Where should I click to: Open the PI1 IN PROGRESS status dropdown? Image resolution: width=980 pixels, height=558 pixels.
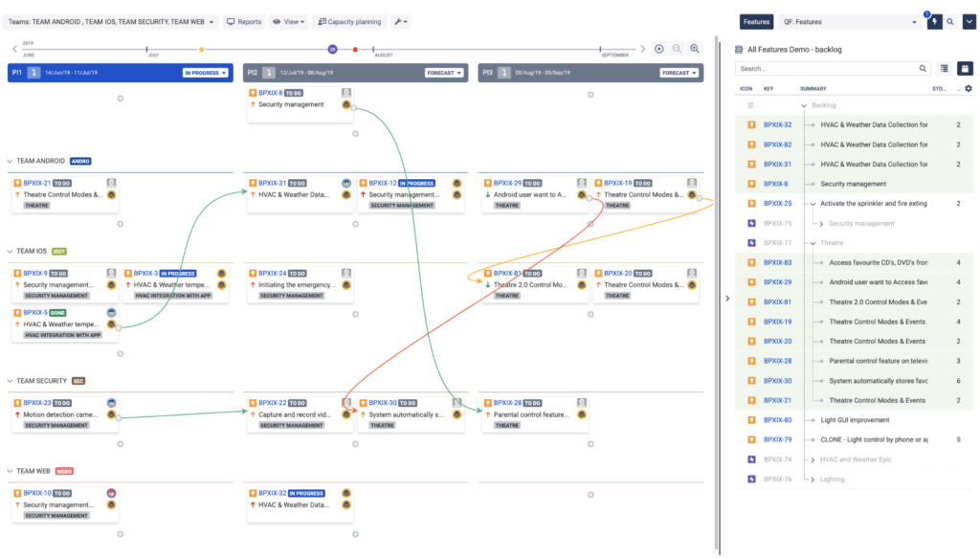(207, 73)
